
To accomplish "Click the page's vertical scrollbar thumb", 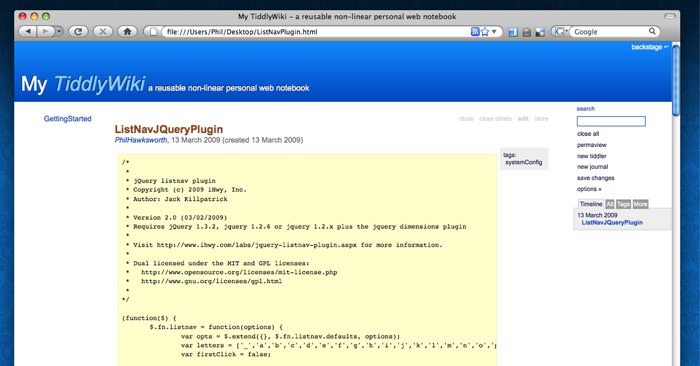I will pos(676,80).
